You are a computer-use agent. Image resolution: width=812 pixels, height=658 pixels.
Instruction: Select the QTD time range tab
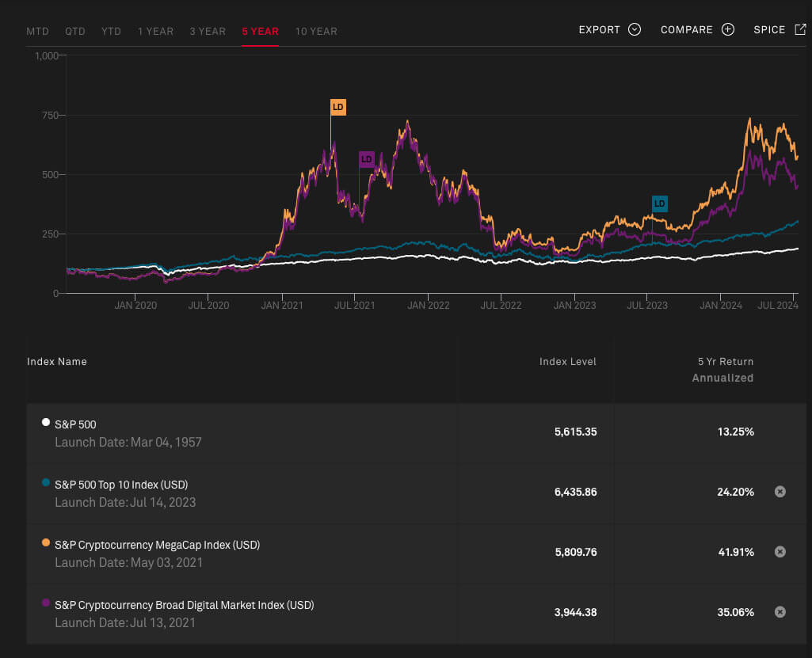point(75,32)
